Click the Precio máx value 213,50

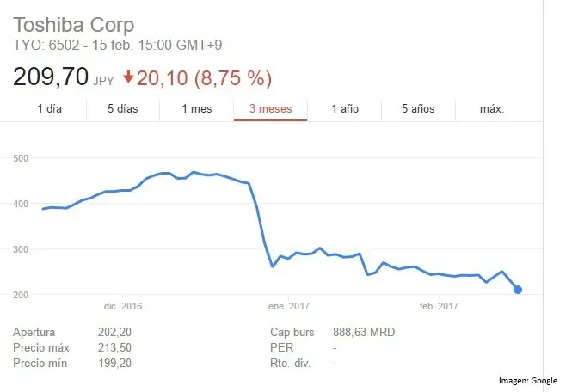[x=114, y=347]
